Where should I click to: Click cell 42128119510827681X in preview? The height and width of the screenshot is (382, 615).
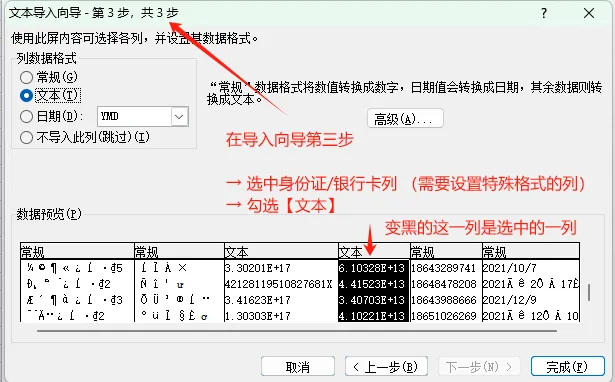pos(279,284)
